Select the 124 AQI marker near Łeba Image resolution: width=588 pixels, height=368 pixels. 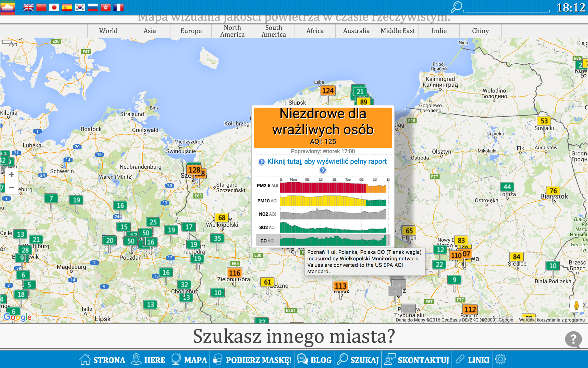pos(328,91)
